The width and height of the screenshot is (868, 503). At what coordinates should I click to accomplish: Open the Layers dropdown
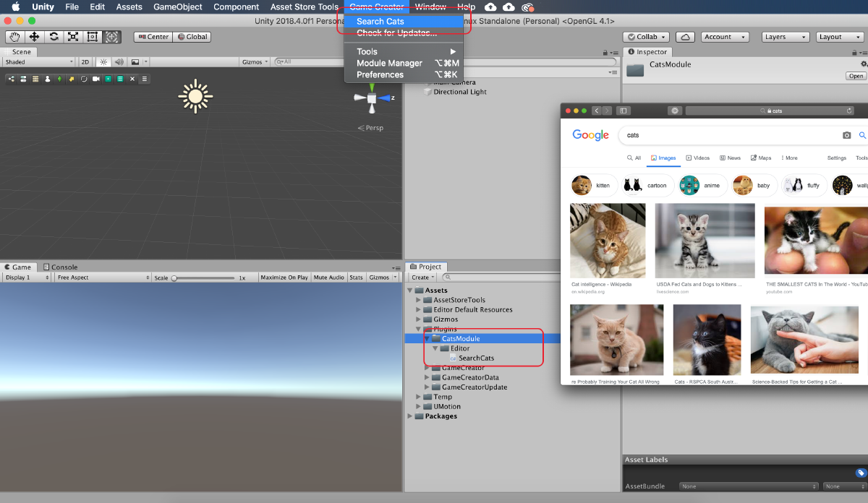(x=786, y=37)
